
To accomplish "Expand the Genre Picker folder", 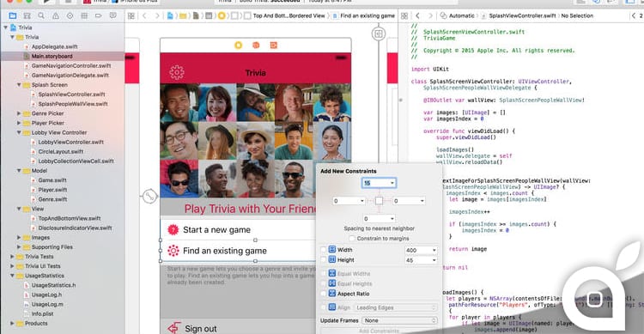I will [19, 113].
